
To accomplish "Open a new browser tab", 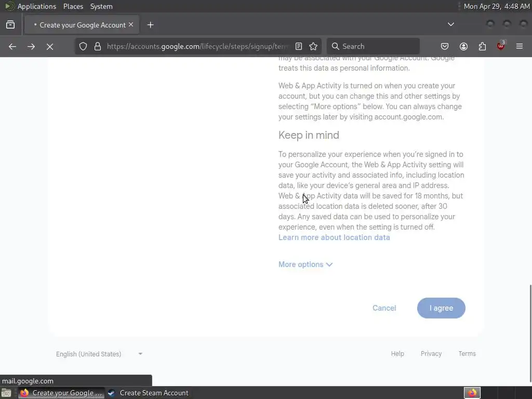I will 151,25.
